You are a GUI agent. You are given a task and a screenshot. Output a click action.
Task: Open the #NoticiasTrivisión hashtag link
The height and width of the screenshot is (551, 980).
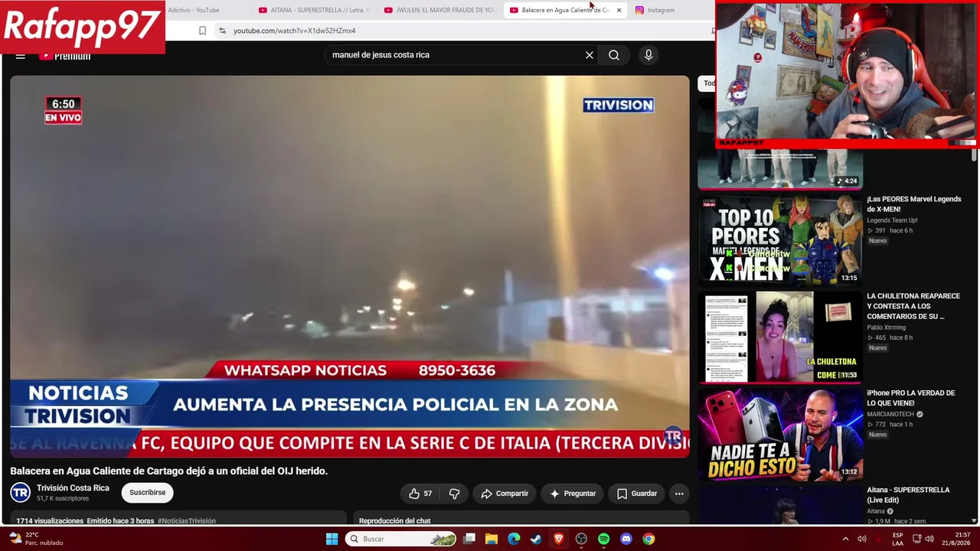point(186,521)
